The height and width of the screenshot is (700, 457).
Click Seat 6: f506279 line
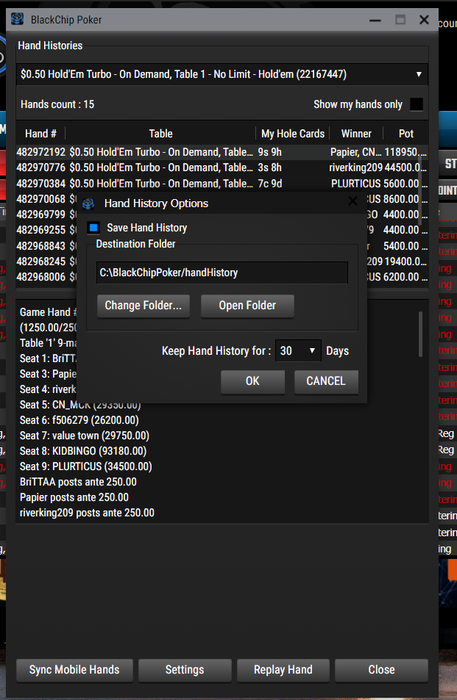tap(79, 420)
